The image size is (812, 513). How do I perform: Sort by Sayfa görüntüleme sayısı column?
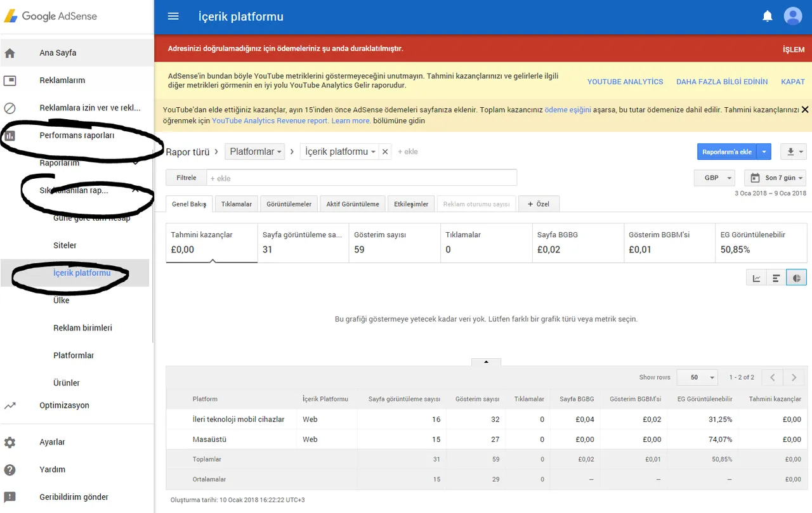[x=405, y=399]
